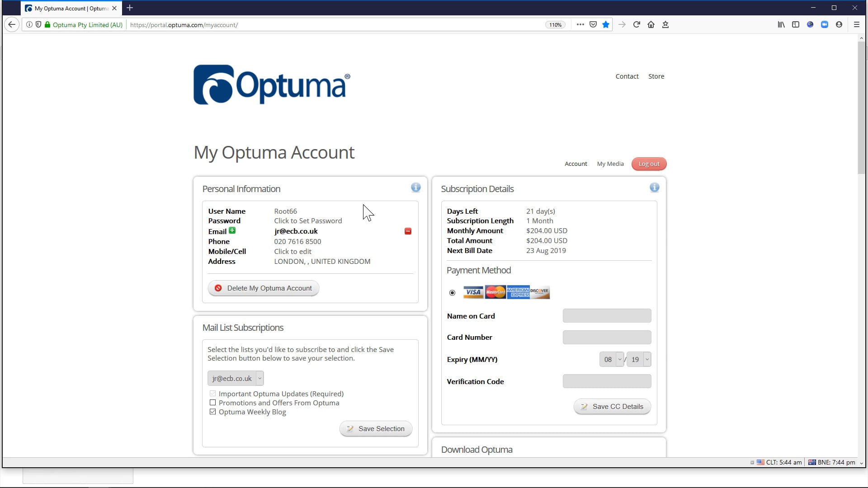This screenshot has height=488, width=868.
Task: Open site information icon in address bar
Action: point(29,25)
